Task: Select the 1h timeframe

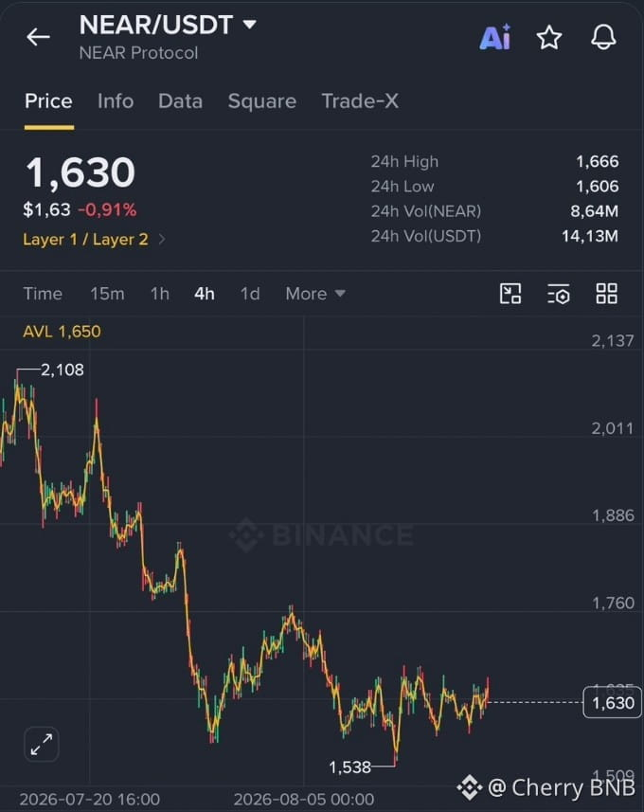Action: click(x=160, y=294)
